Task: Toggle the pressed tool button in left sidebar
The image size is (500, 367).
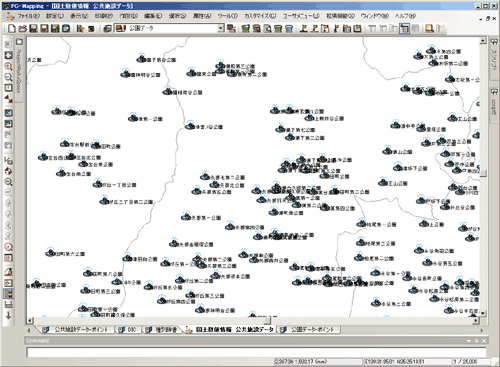Action: pos(8,294)
